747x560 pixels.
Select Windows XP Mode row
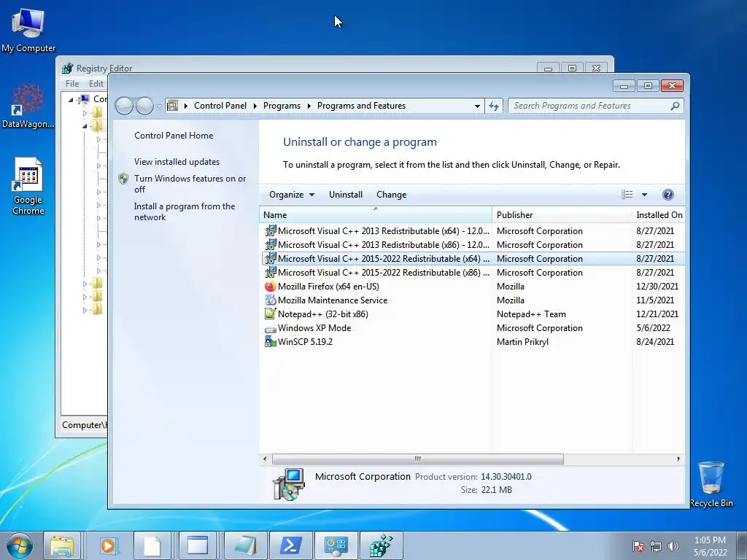point(473,327)
